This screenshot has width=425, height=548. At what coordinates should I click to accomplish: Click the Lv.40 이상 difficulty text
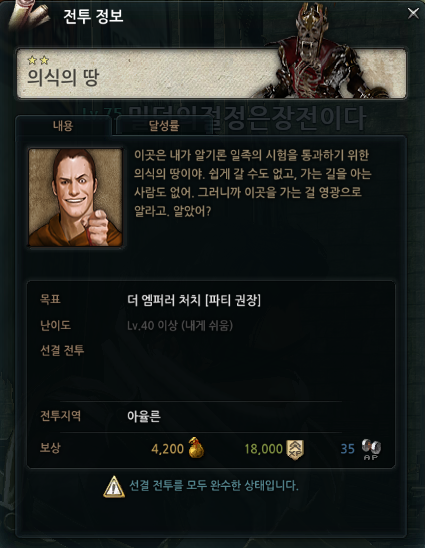[x=180, y=326]
